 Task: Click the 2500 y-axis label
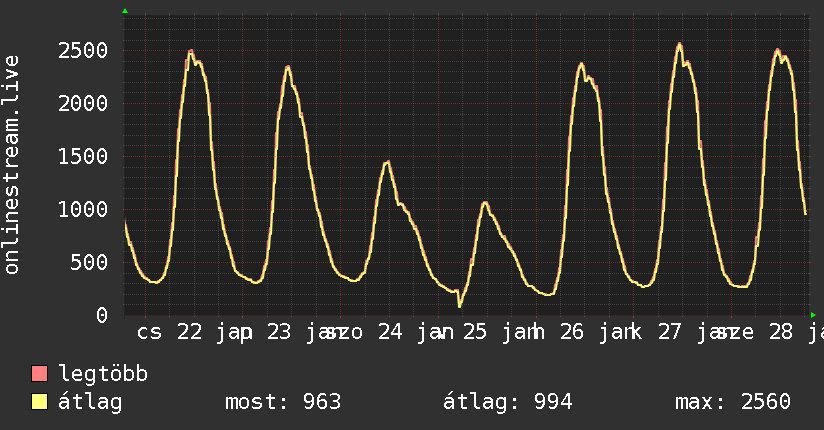click(x=83, y=51)
